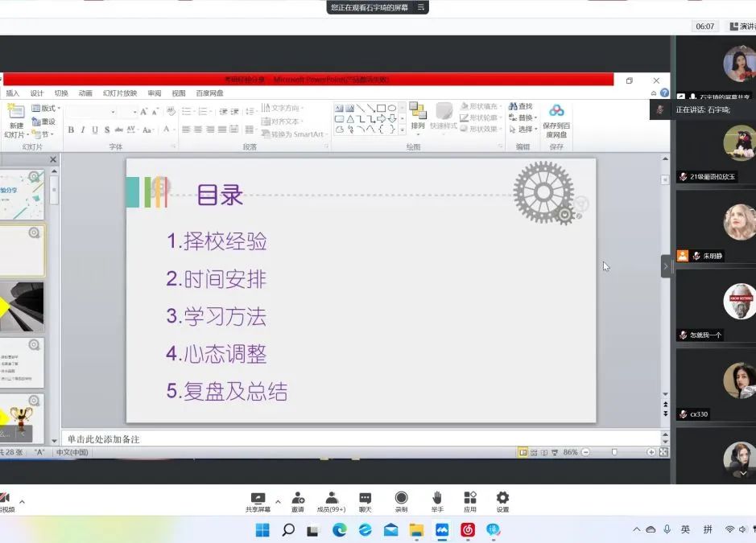Click zoom in plus button
The image size is (756, 543).
click(651, 452)
